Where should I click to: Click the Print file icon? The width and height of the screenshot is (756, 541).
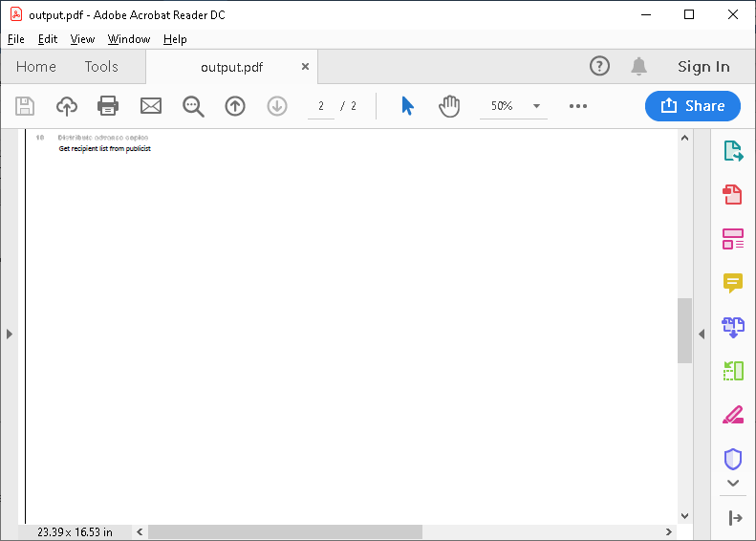[108, 106]
